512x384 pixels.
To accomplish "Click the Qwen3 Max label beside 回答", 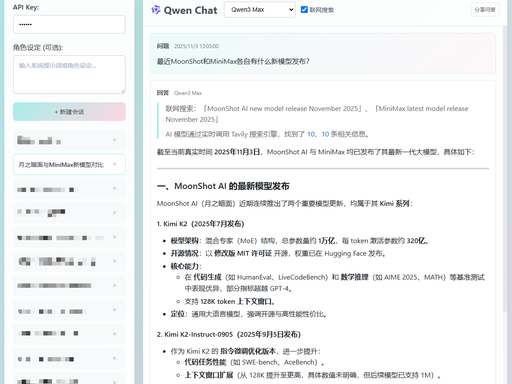I will (188, 93).
